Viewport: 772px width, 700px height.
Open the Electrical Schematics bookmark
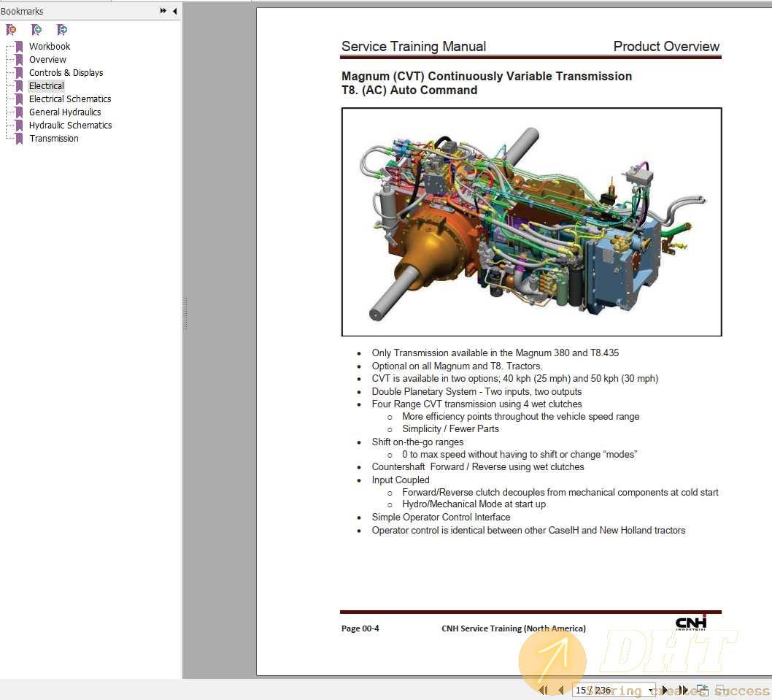[70, 99]
